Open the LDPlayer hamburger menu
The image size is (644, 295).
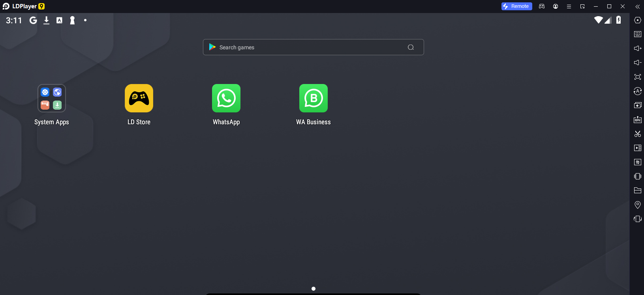[x=569, y=6]
